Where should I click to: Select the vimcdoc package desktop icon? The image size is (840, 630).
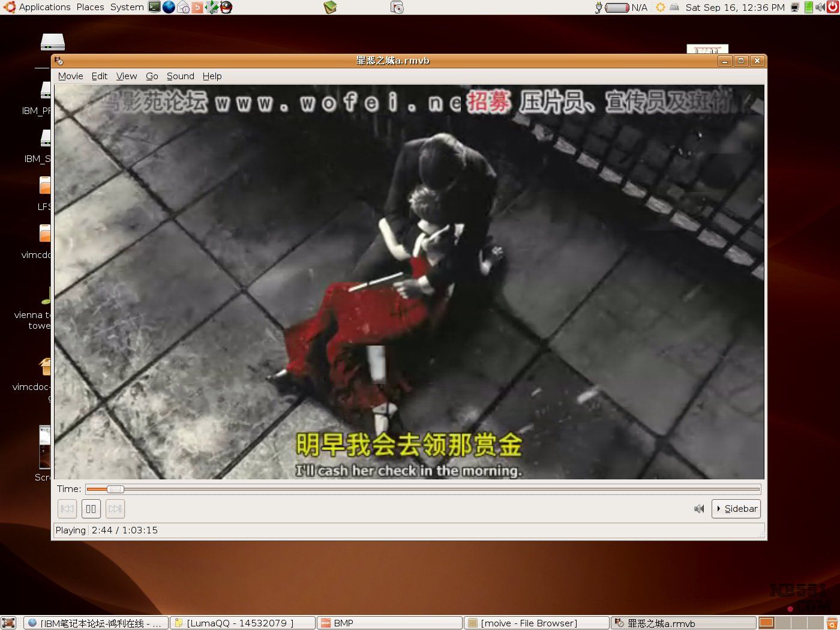45,366
